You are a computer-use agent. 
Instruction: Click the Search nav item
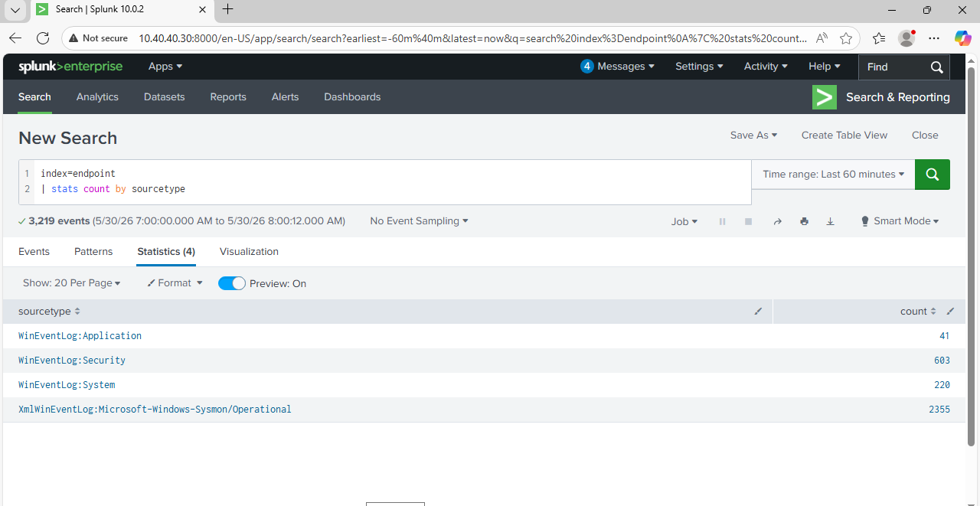(x=34, y=97)
